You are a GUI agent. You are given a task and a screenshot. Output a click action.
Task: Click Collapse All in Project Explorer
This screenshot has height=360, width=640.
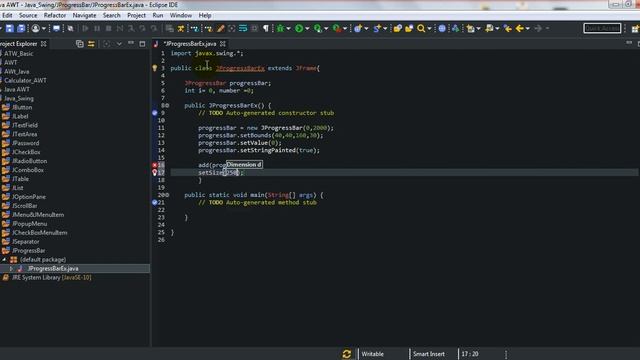pyautogui.click(x=80, y=44)
